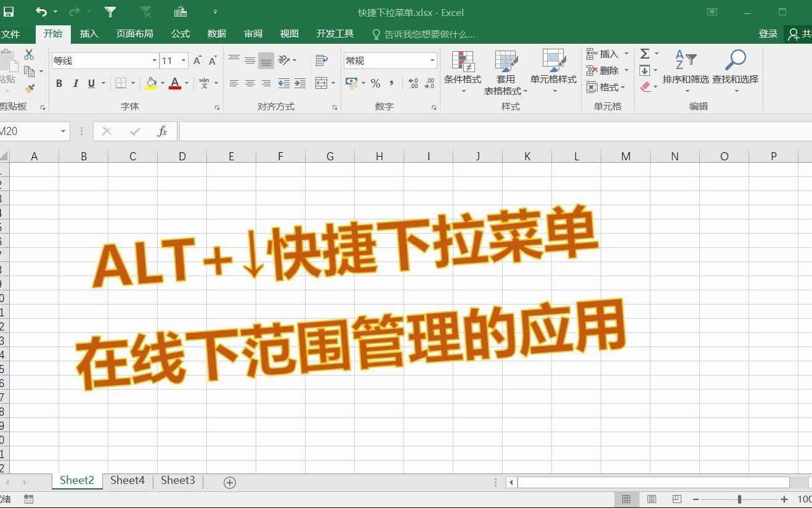Apply percent number style
The width and height of the screenshot is (812, 508).
(x=375, y=84)
